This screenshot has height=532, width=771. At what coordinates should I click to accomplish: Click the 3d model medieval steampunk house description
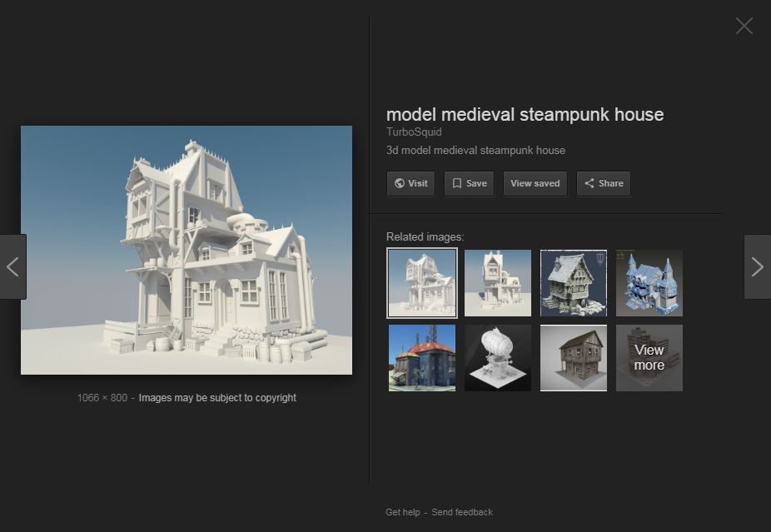coord(475,151)
